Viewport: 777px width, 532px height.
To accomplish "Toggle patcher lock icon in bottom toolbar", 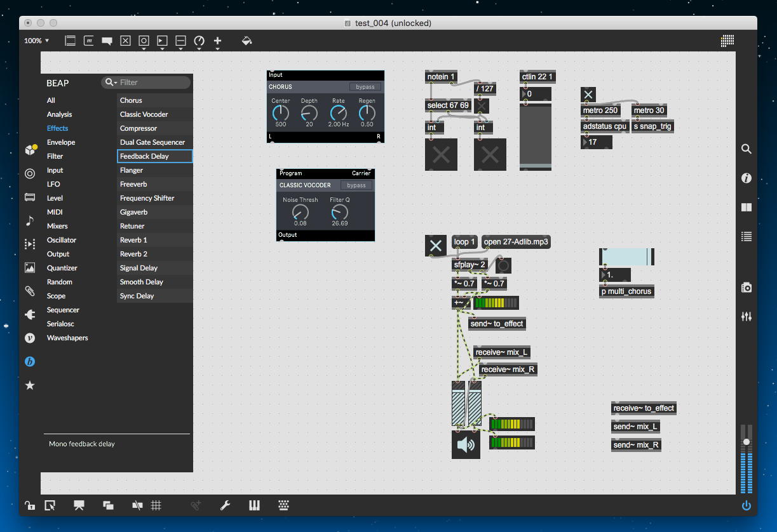I will pos(30,505).
